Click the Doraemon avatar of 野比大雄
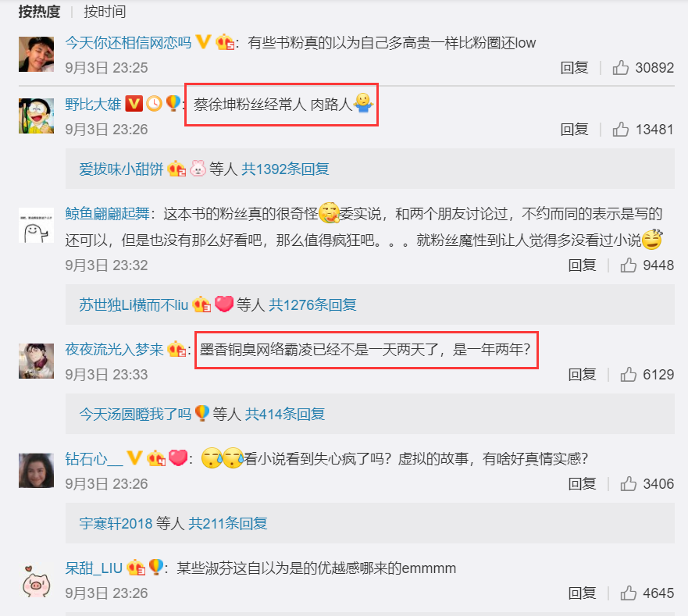This screenshot has height=616, width=688. click(x=37, y=116)
